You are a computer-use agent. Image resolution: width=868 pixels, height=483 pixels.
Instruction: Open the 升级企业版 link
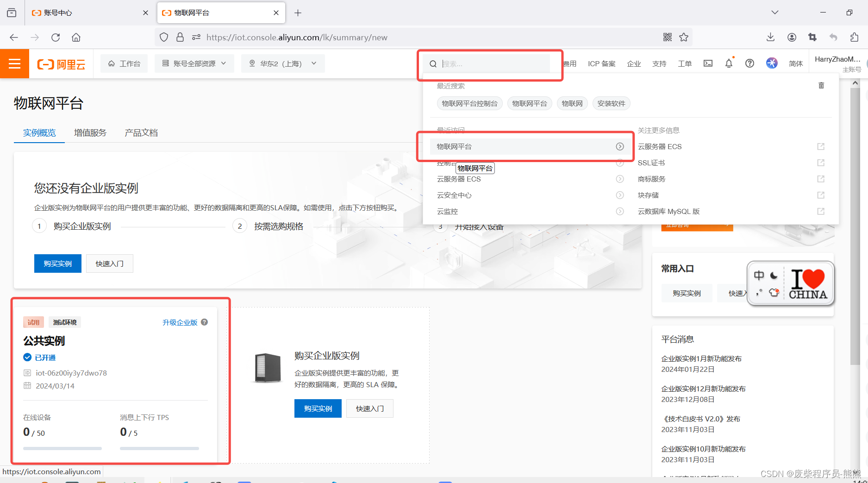click(180, 322)
